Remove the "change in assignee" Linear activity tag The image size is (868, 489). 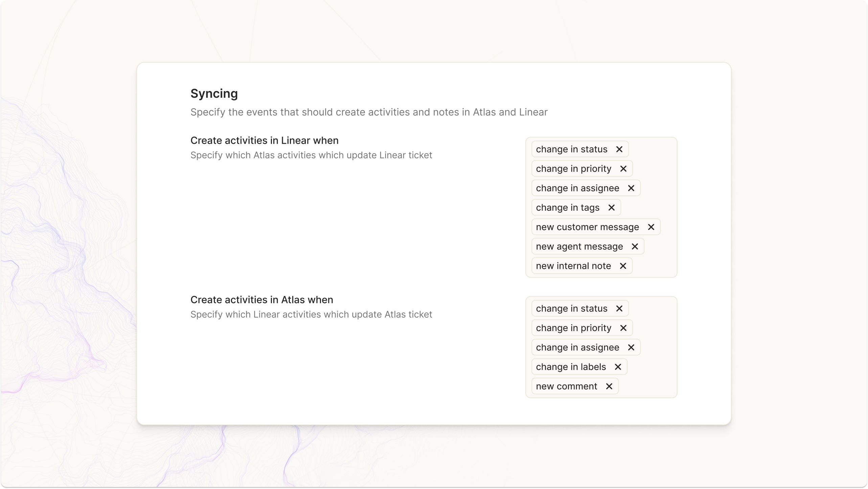pyautogui.click(x=631, y=188)
